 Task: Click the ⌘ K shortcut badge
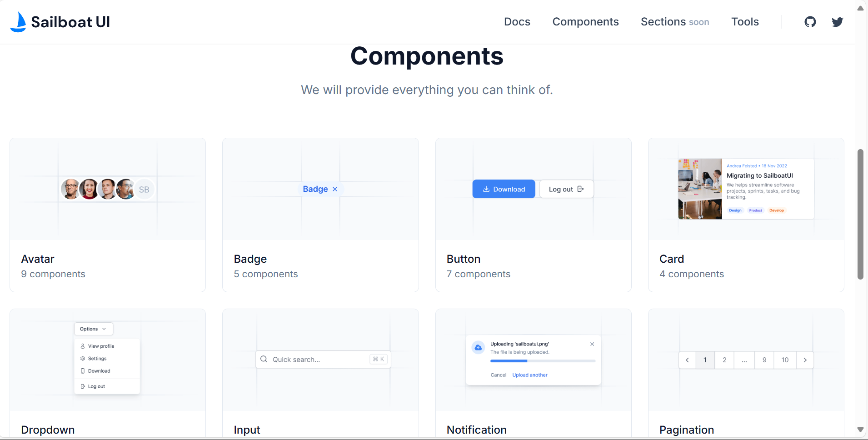tap(379, 359)
